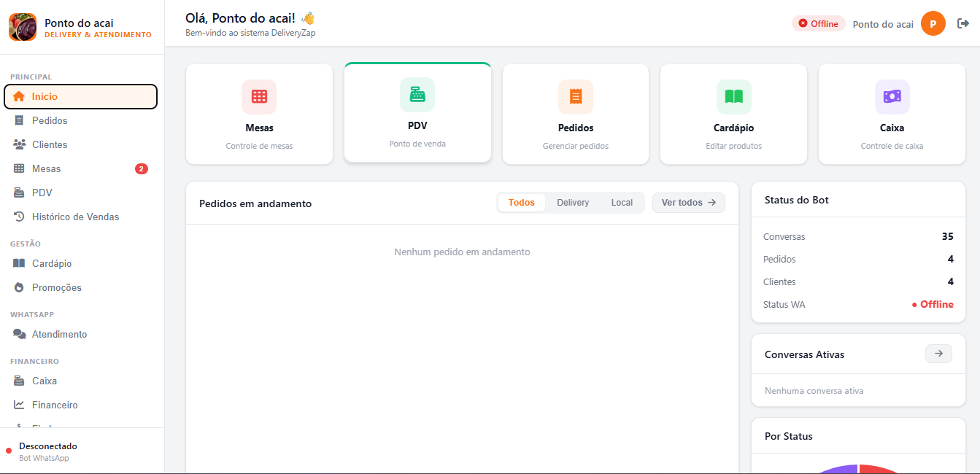Click the Offline status badge in header

pos(818,23)
